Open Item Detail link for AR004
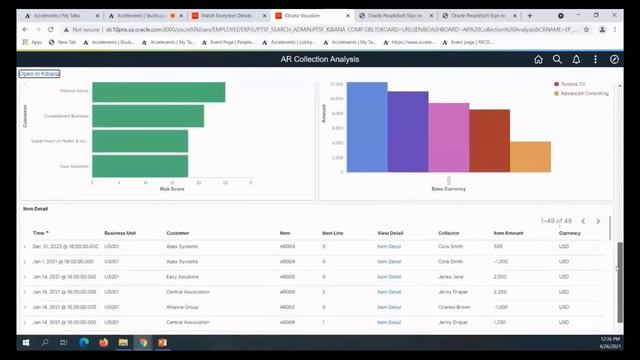Image resolution: width=640 pixels, height=360 pixels. [x=389, y=262]
